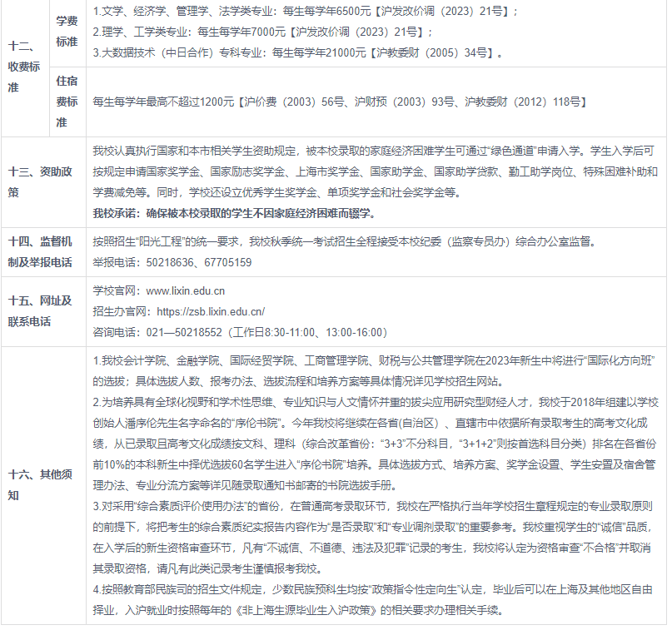Click the 学费标准 sub-header cell

(67, 30)
